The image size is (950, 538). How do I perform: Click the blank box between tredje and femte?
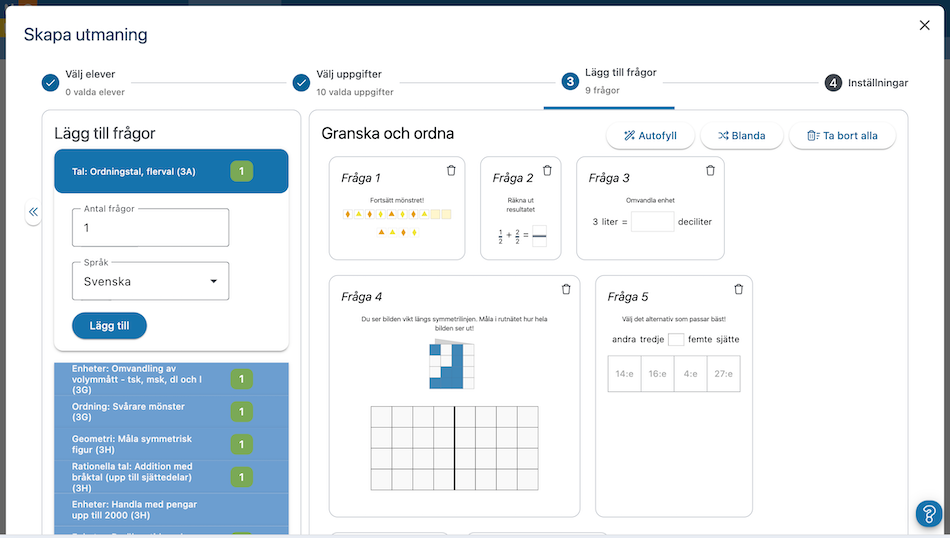(x=676, y=339)
